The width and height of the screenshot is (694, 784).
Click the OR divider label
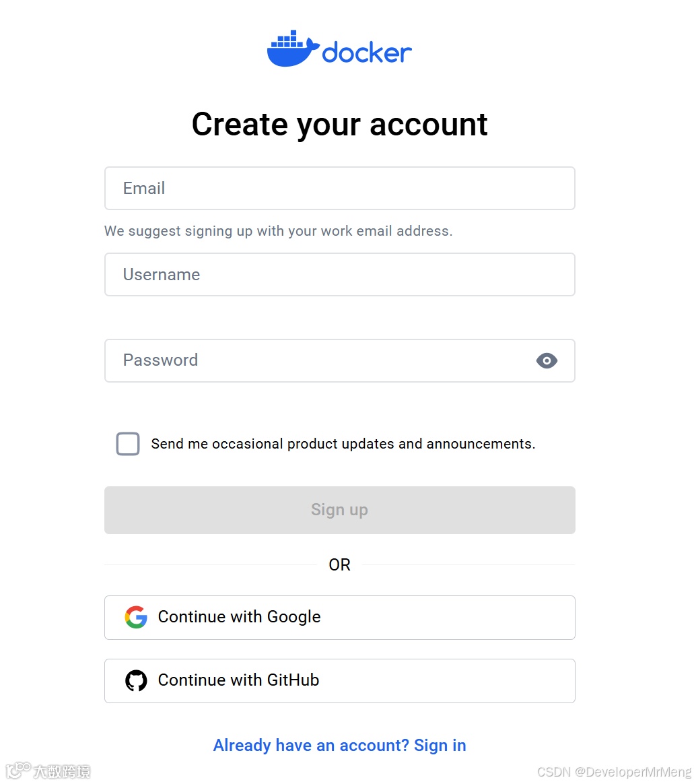click(x=339, y=565)
